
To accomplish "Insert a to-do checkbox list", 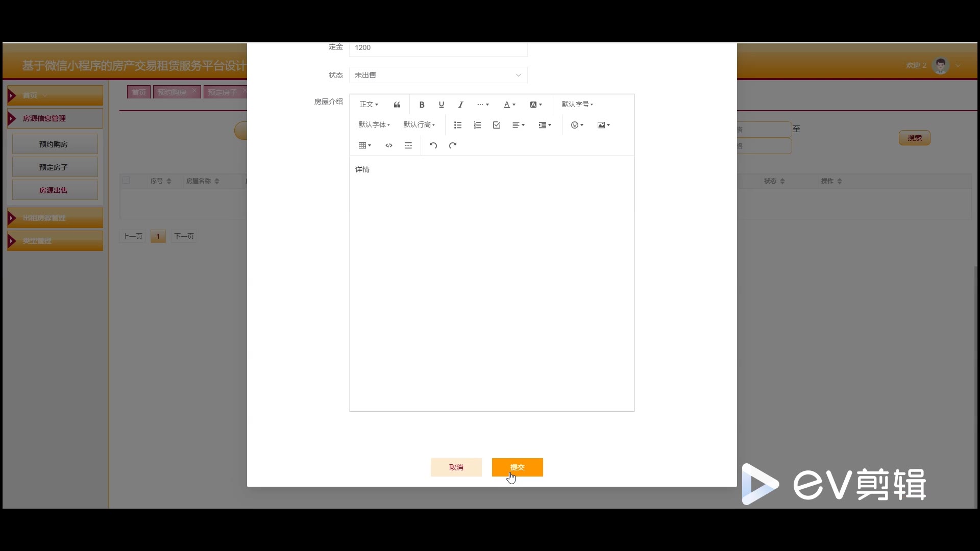I will click(497, 125).
